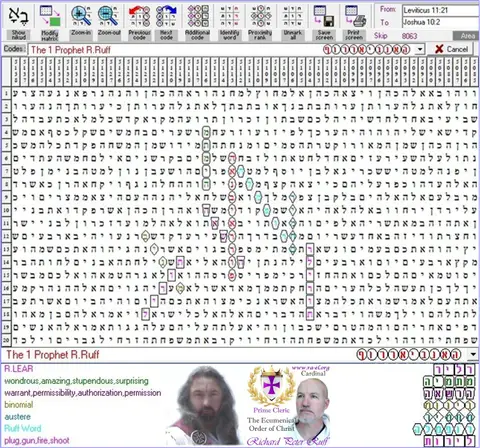The height and width of the screenshot is (448, 480).
Task: Click the bottom purple-boxed Hebrew word in legend
Action: [x=449, y=441]
